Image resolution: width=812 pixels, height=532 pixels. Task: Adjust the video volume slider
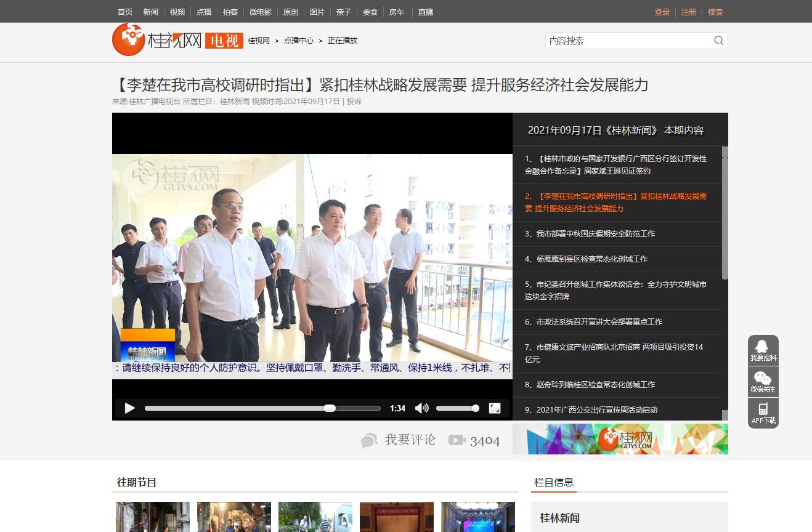click(457, 408)
